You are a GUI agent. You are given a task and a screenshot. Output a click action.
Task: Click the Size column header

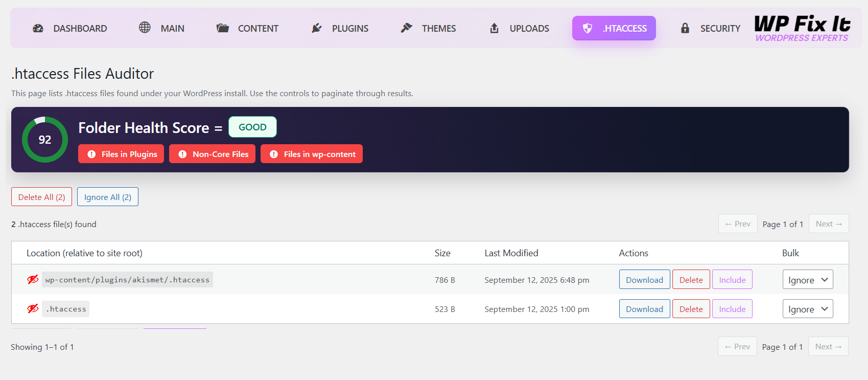pos(442,253)
